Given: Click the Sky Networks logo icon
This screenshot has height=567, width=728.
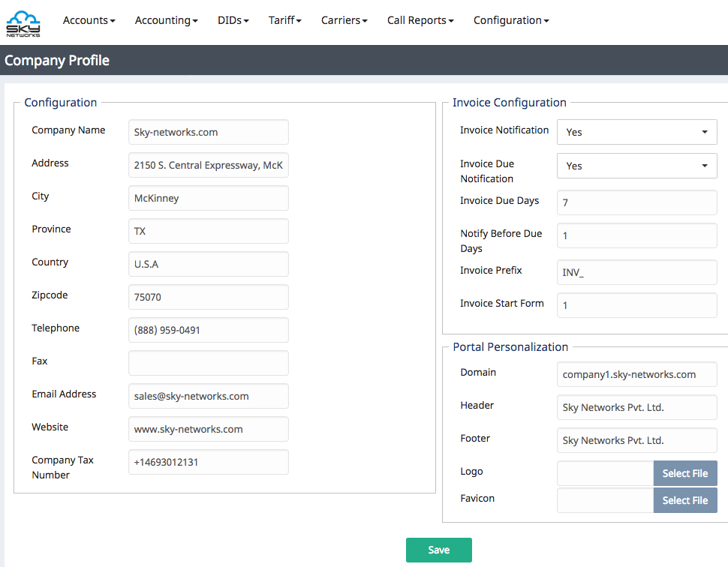Looking at the screenshot, I should [x=23, y=23].
